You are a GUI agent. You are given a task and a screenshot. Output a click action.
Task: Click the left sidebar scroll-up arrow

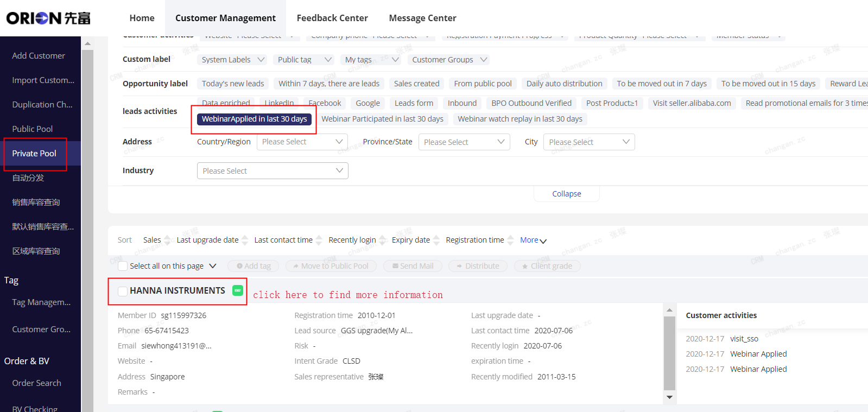(87, 43)
